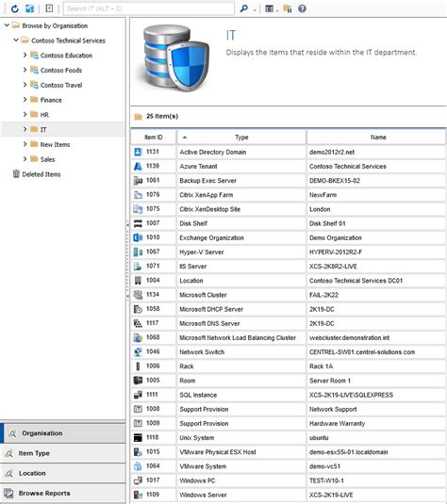Viewport: 447px width, 504px height.
Task: Switch to the Location navigation tab
Action: click(63, 473)
